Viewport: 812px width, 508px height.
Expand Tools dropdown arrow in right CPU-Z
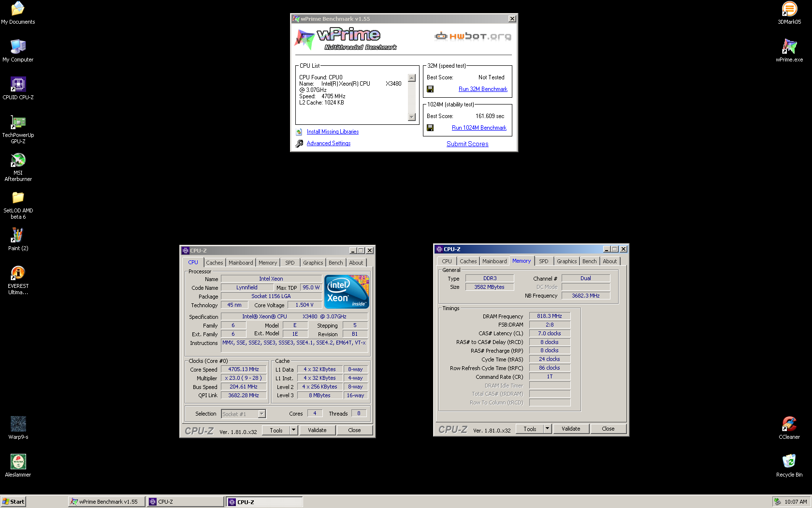point(547,429)
